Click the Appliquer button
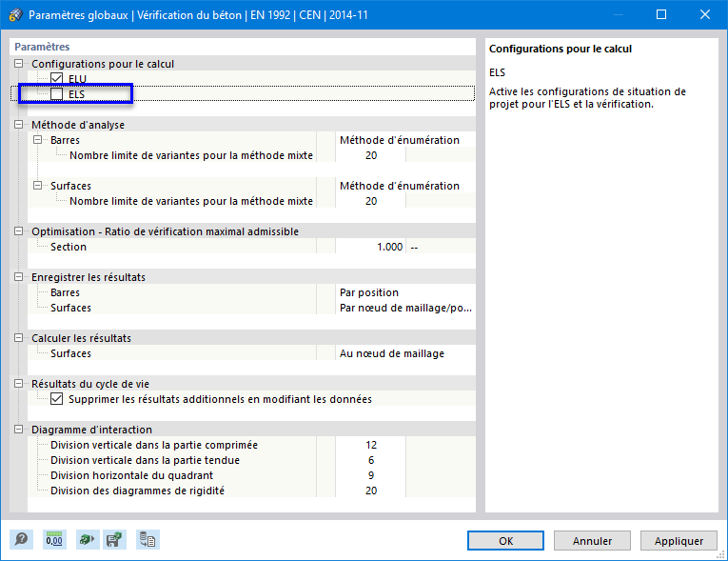This screenshot has width=728, height=561. pyautogui.click(x=679, y=541)
